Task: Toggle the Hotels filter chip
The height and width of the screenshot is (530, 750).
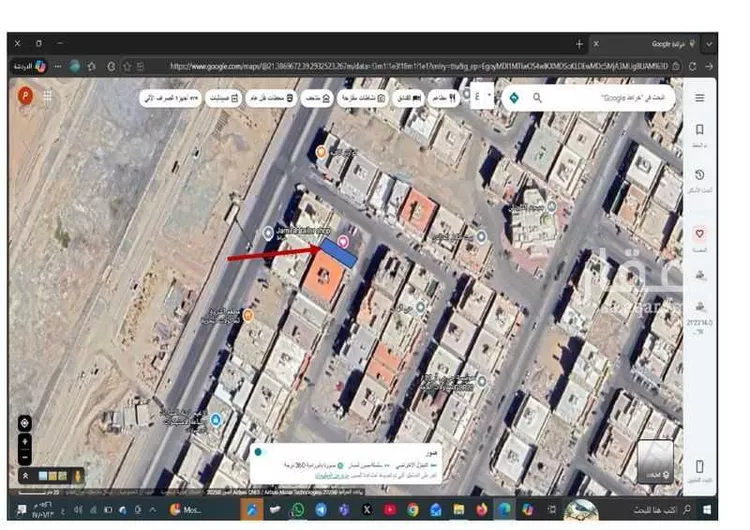Action: click(x=404, y=98)
